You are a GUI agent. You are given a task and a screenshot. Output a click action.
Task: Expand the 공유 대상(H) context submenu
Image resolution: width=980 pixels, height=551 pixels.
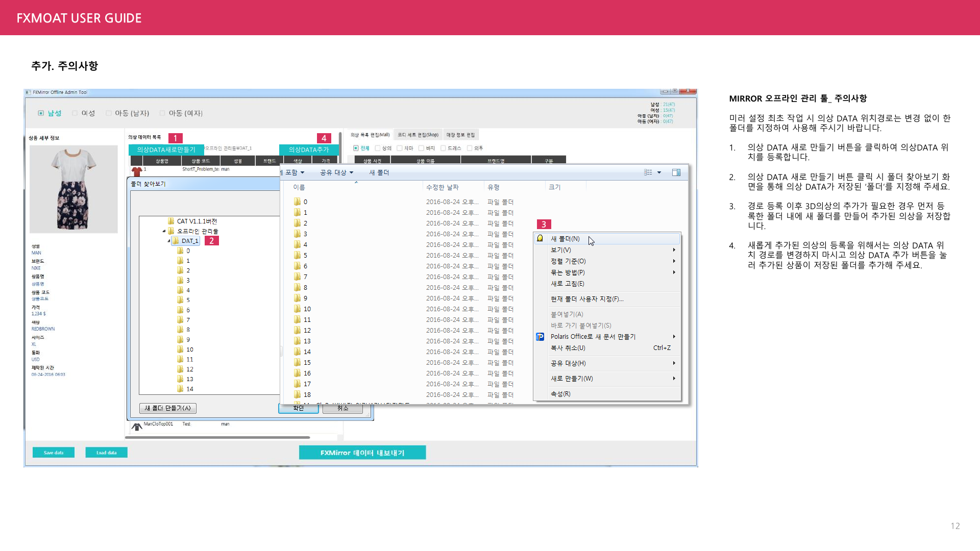607,363
